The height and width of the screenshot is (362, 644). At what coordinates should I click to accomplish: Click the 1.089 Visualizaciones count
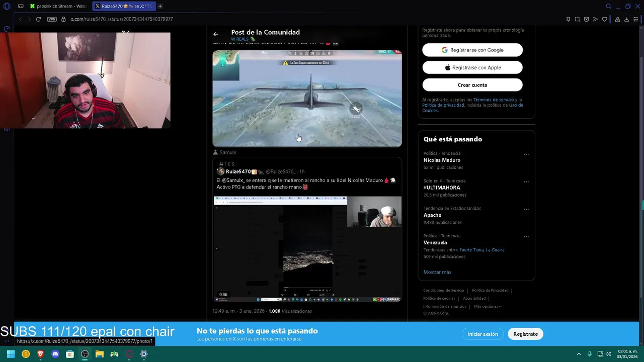[x=290, y=311]
